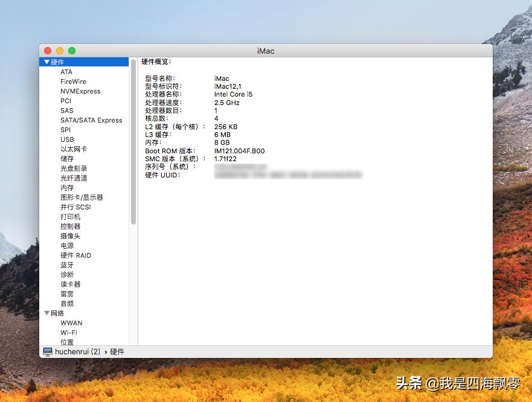View 电源 (Power) information
The width and height of the screenshot is (532, 402).
coord(66,245)
